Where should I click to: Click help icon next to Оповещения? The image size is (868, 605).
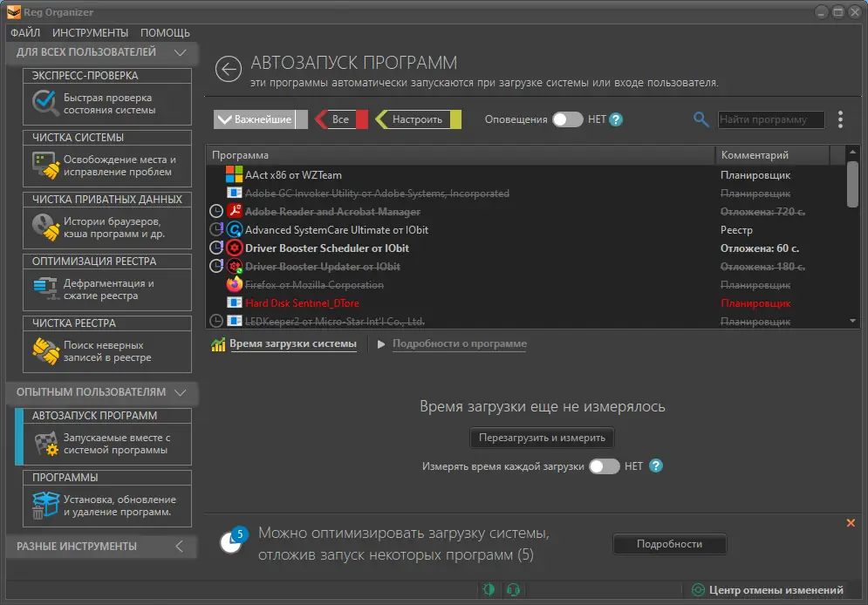click(x=616, y=119)
